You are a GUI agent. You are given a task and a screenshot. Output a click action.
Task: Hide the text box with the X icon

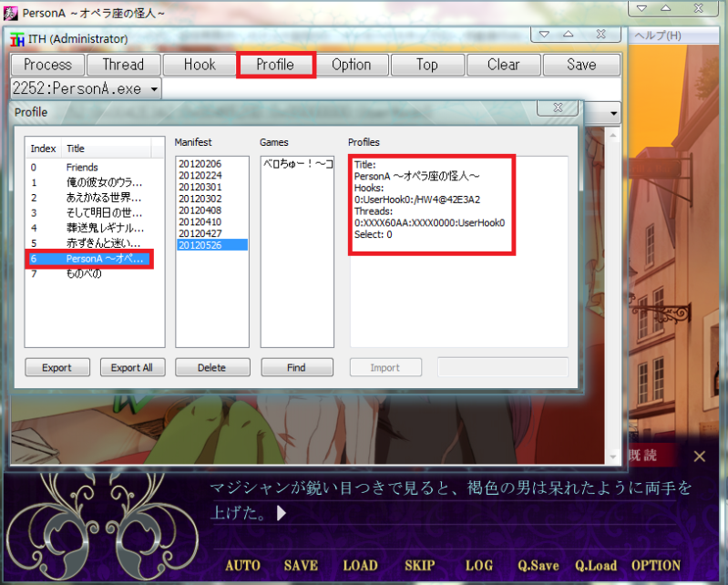(699, 457)
